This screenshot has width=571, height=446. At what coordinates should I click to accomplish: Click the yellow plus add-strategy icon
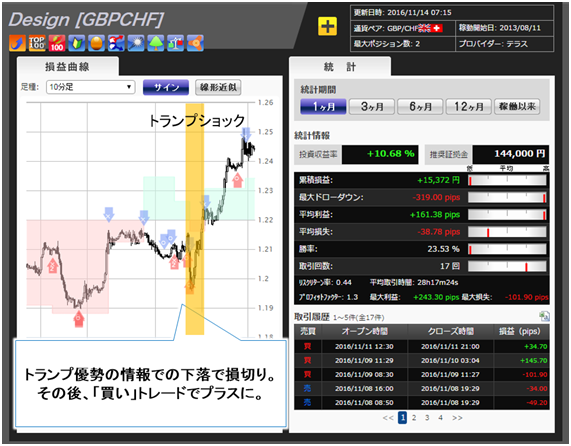327,26
